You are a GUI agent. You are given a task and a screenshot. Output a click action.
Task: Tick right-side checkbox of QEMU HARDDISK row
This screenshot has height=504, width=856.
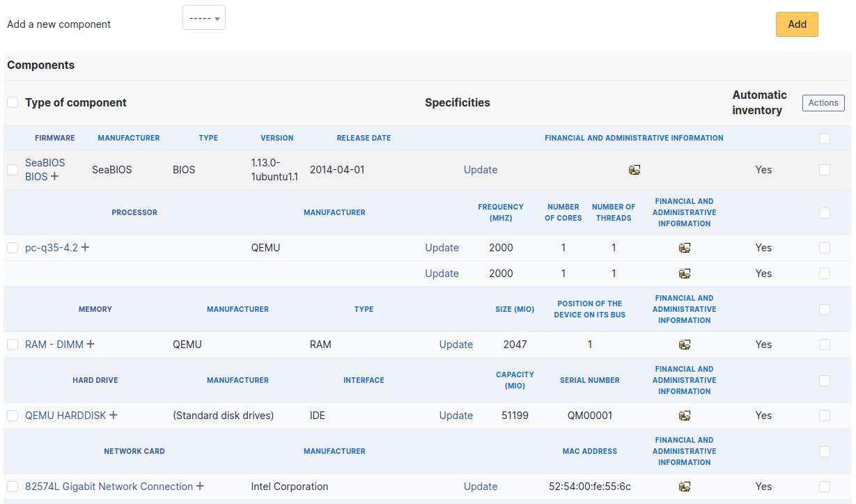point(825,416)
